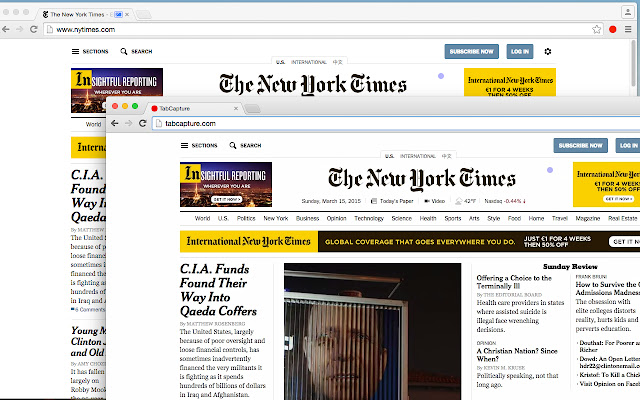Click Nasdaq -0.44% market indicator
The image size is (640, 400).
pos(505,201)
